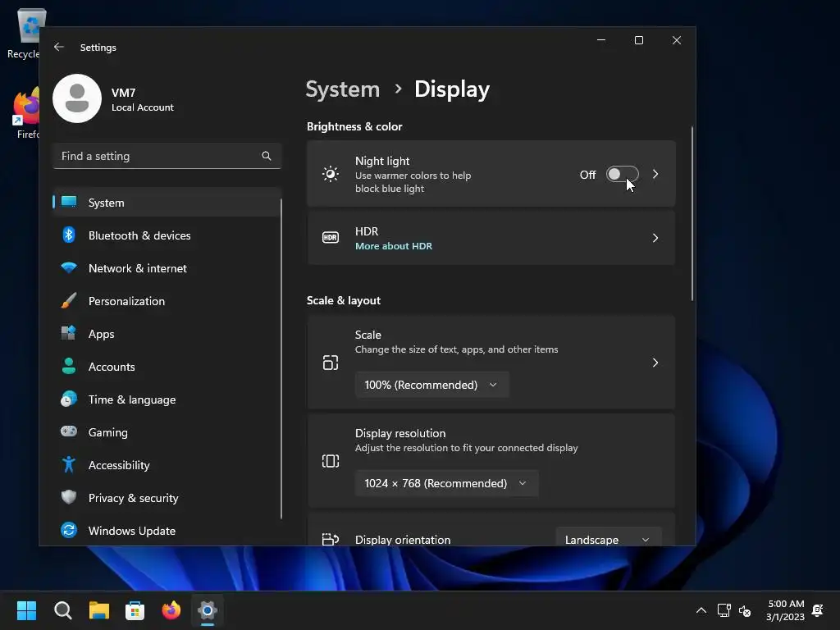The width and height of the screenshot is (840, 630).
Task: Click the VM7 Local Account name
Action: coord(142,99)
